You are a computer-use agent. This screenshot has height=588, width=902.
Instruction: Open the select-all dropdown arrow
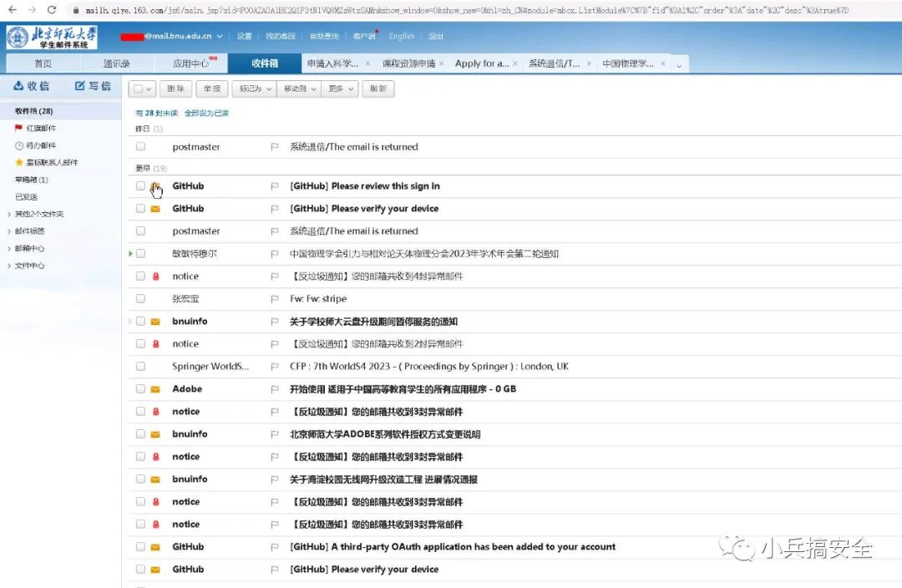pos(149,89)
